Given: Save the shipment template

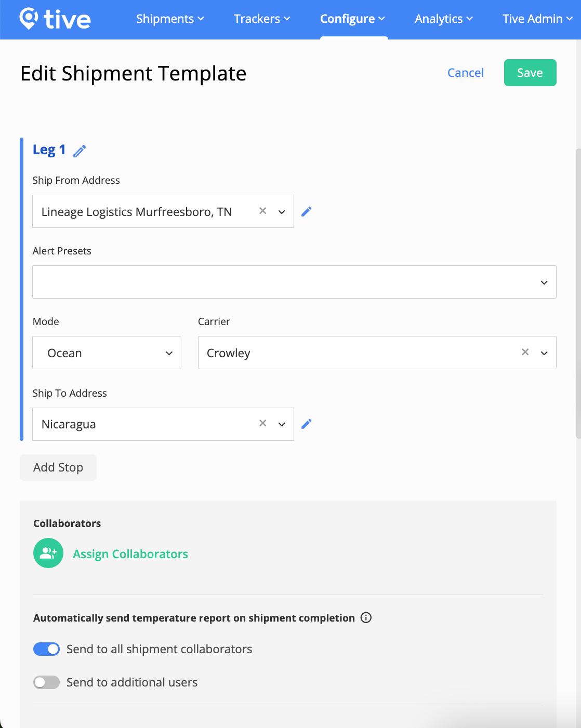Looking at the screenshot, I should 530,73.
